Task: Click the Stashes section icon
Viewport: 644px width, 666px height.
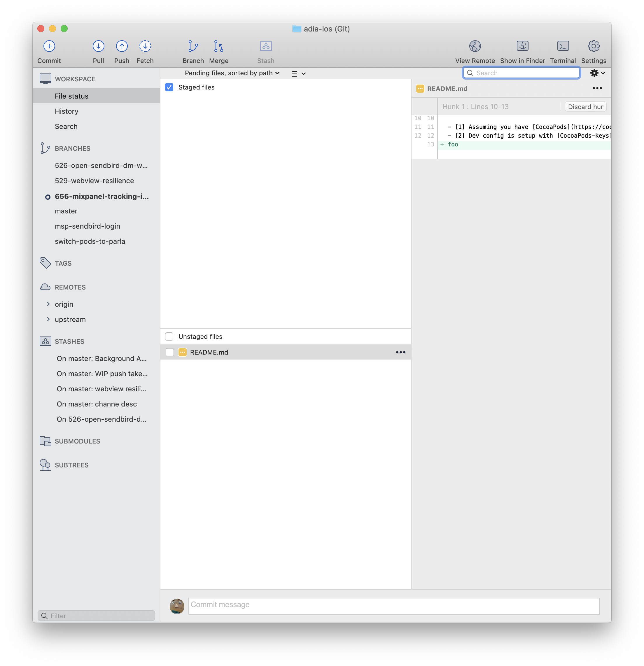Action: pyautogui.click(x=45, y=341)
